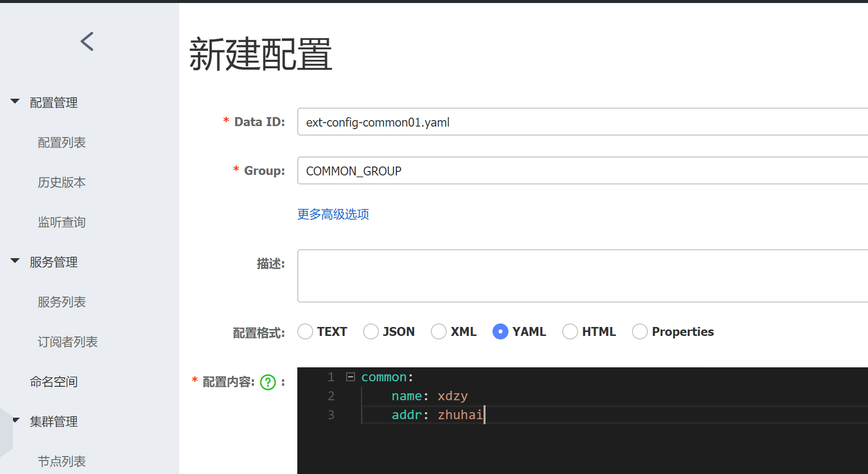The height and width of the screenshot is (474, 868).
Task: Select the 配置管理 menu heading
Action: [x=54, y=103]
